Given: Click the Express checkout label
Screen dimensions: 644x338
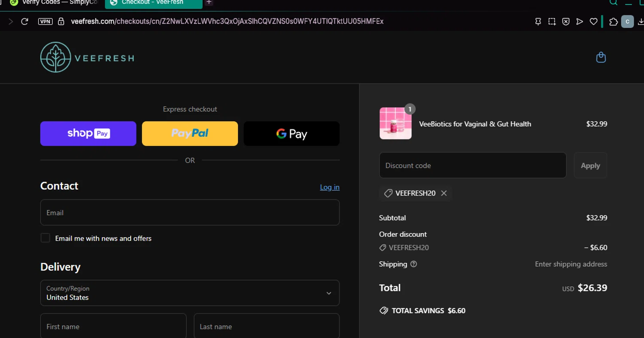Looking at the screenshot, I should pos(190,109).
